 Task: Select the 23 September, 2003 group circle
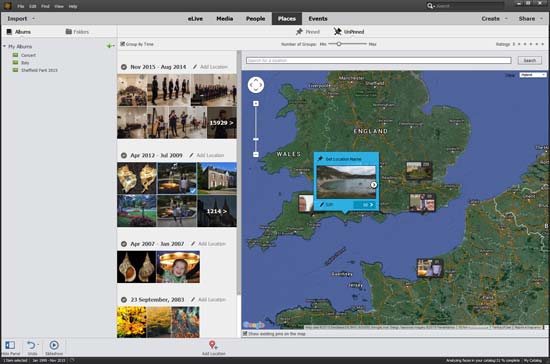[x=123, y=299]
